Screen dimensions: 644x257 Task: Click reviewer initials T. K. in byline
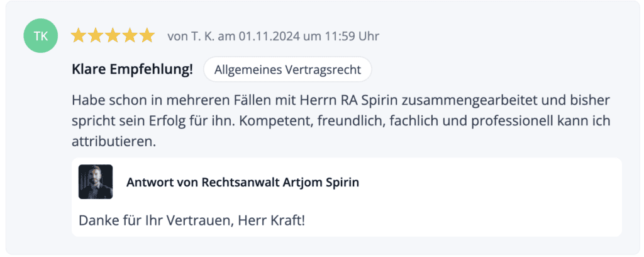point(203,36)
